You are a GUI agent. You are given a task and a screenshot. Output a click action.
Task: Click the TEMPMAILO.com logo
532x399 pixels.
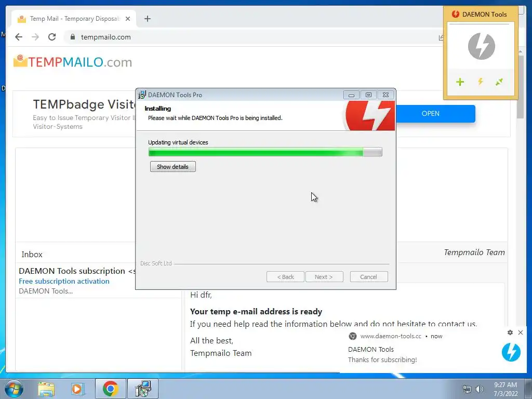coord(73,62)
